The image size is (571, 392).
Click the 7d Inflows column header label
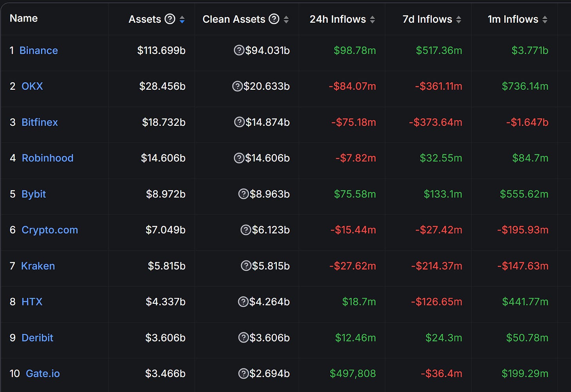tap(427, 19)
